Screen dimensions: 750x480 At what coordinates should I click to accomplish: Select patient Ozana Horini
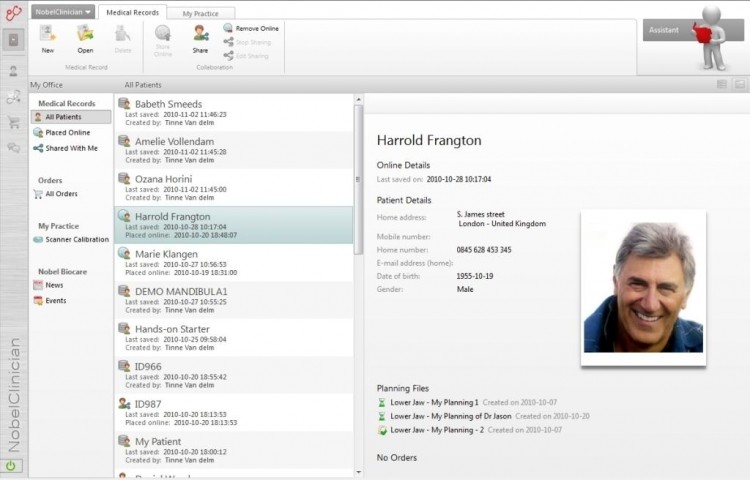click(234, 187)
